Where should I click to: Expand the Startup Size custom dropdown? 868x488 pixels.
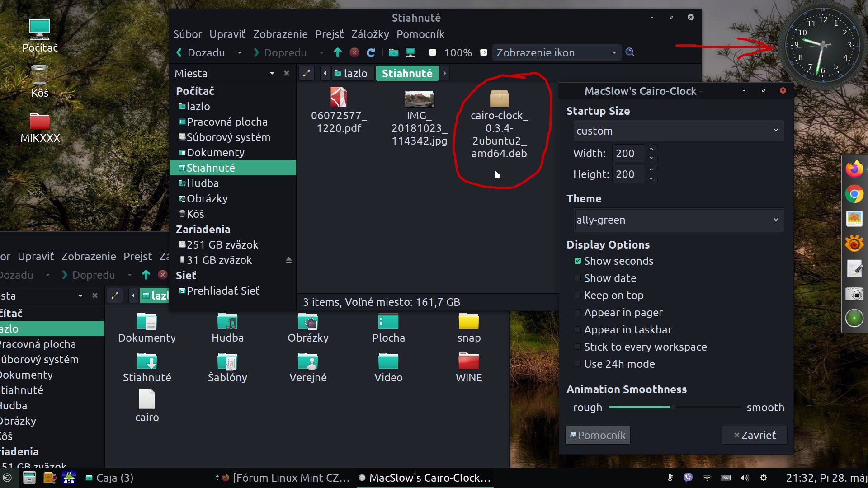[x=678, y=131]
